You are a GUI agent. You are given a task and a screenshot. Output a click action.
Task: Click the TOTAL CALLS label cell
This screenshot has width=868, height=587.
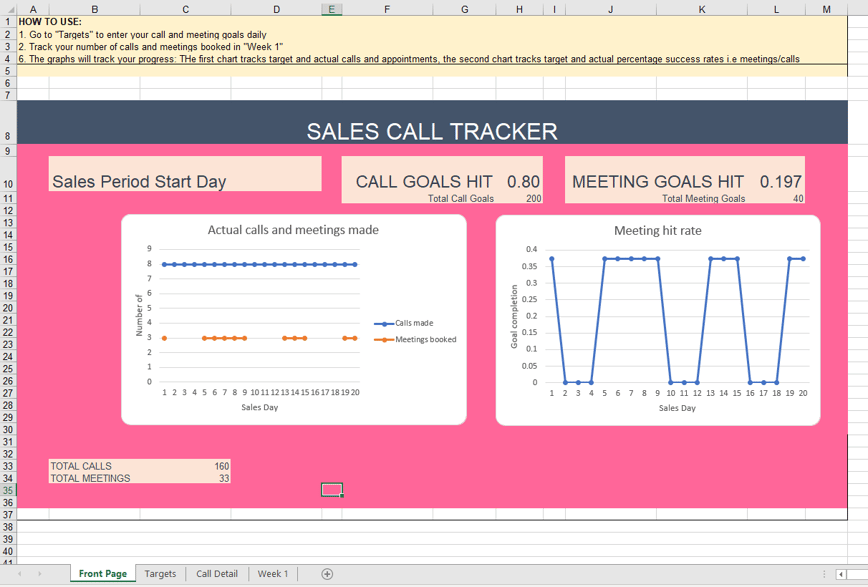coord(95,466)
